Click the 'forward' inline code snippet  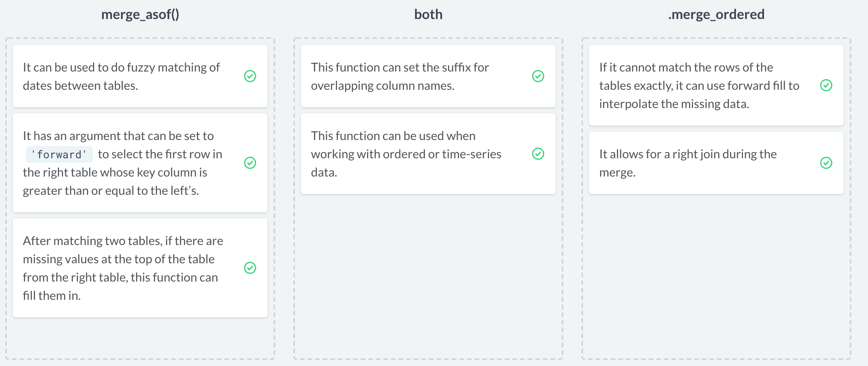pyautogui.click(x=59, y=154)
